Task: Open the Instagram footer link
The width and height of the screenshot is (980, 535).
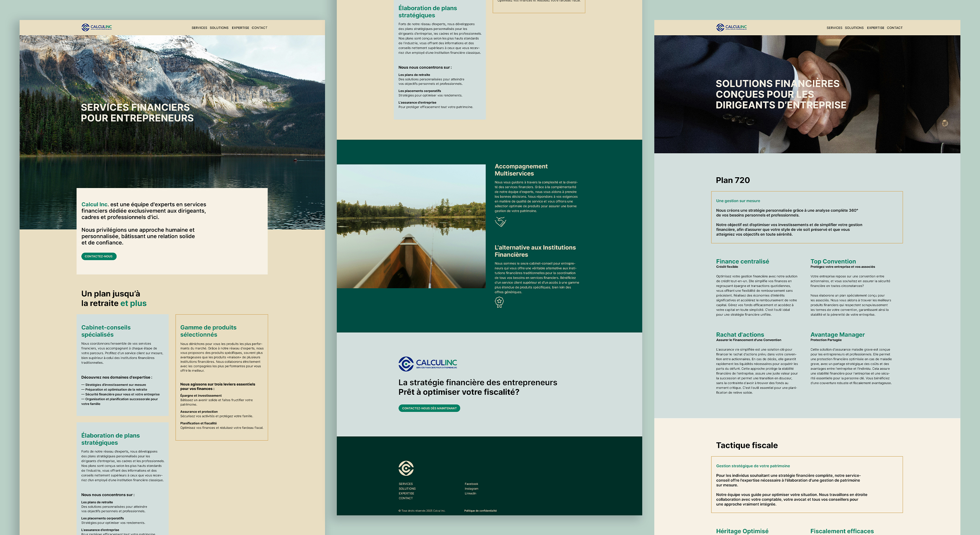Action: pos(471,489)
